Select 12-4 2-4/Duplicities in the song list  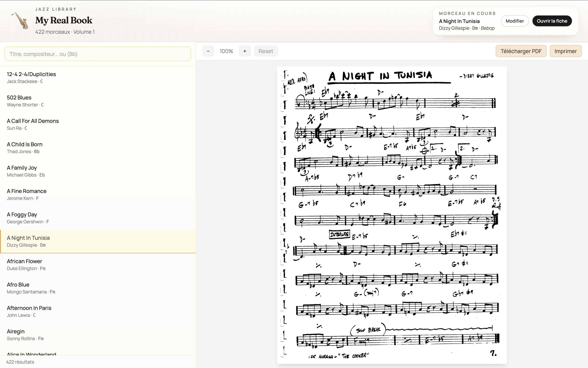click(98, 78)
